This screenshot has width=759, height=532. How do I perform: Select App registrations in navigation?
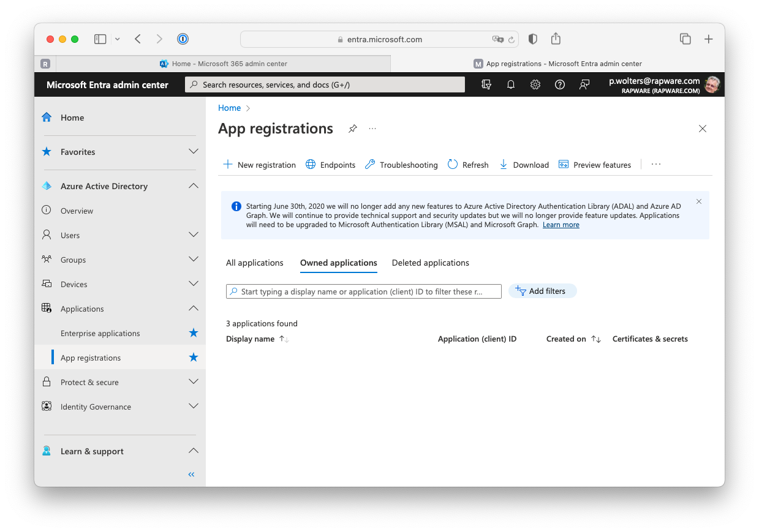tap(91, 358)
